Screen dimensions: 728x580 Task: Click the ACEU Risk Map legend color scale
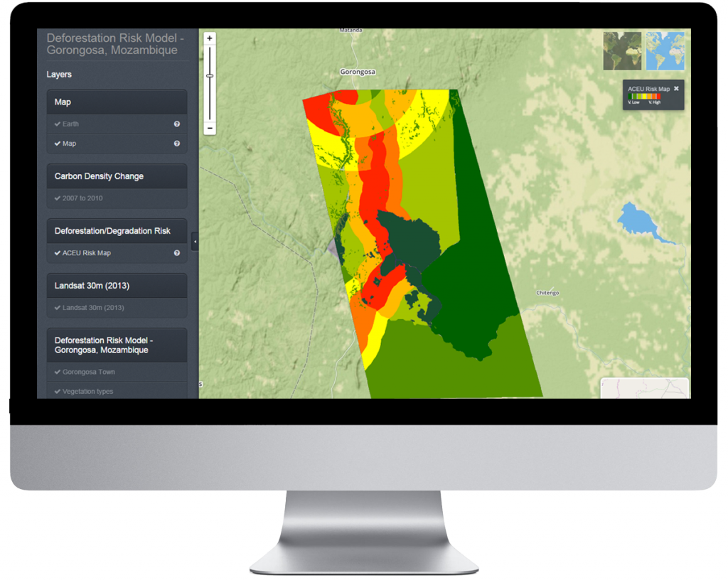click(x=644, y=96)
